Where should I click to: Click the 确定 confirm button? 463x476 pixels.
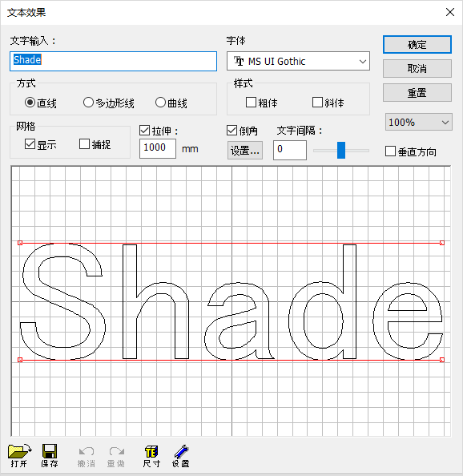417,45
